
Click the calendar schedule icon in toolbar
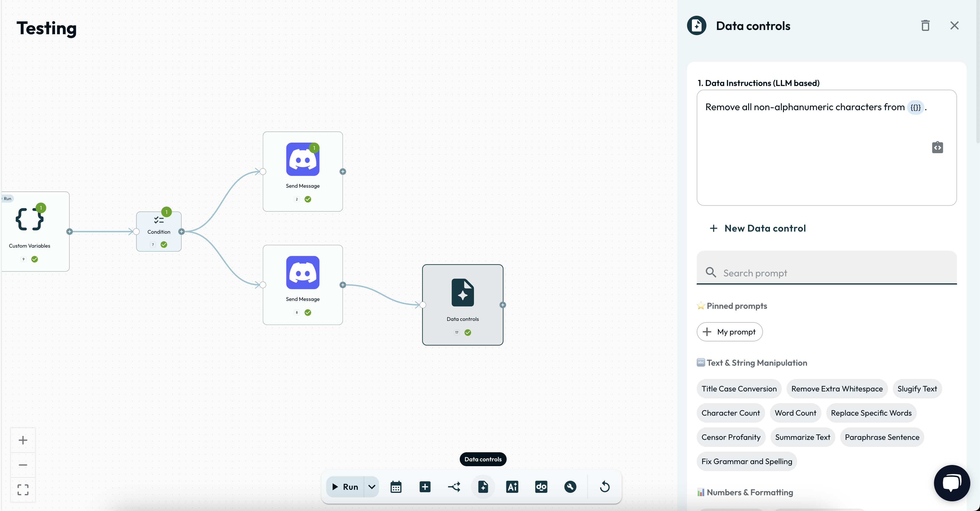tap(396, 487)
